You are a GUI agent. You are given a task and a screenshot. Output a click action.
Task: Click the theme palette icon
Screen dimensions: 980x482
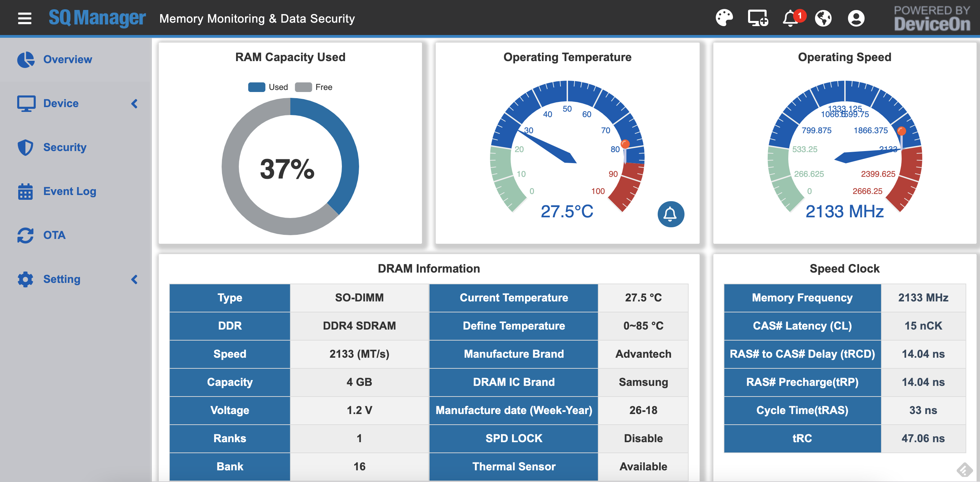click(x=724, y=18)
